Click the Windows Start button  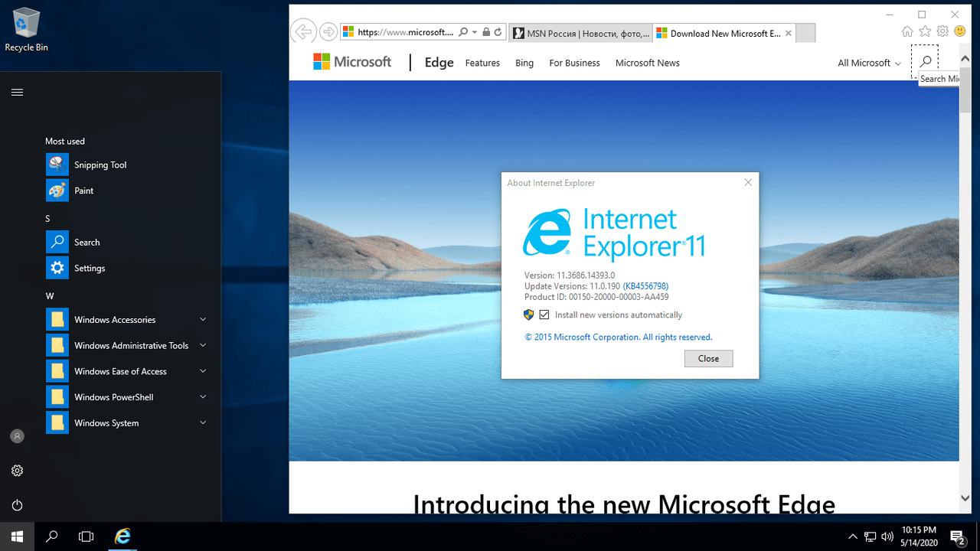[17, 536]
